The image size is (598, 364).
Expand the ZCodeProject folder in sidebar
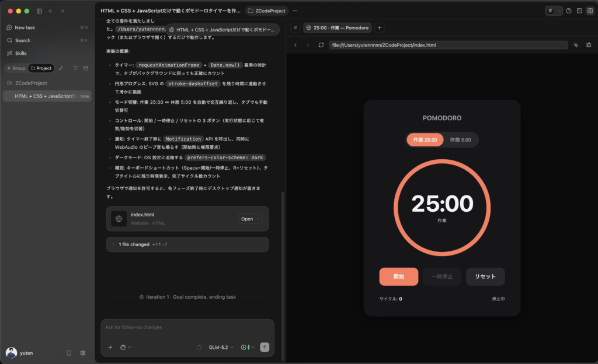click(47, 83)
